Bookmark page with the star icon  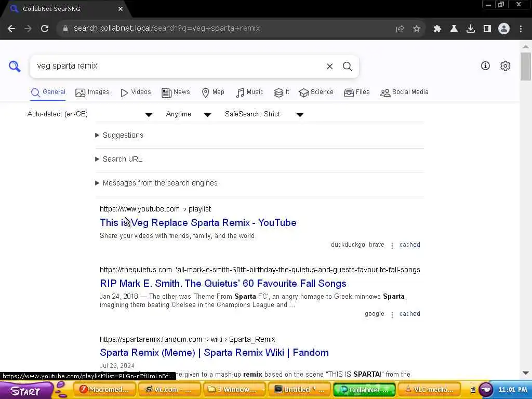pos(417,29)
